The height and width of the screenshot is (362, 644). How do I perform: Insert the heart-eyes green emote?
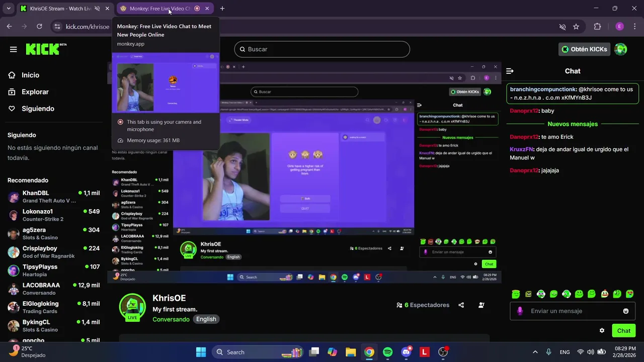coord(630,294)
